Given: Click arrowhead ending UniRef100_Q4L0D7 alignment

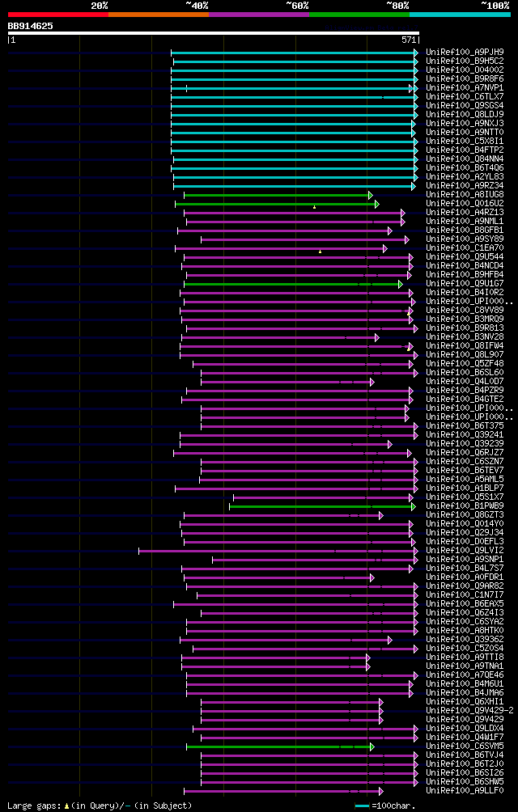Looking at the screenshot, I should (x=372, y=383).
